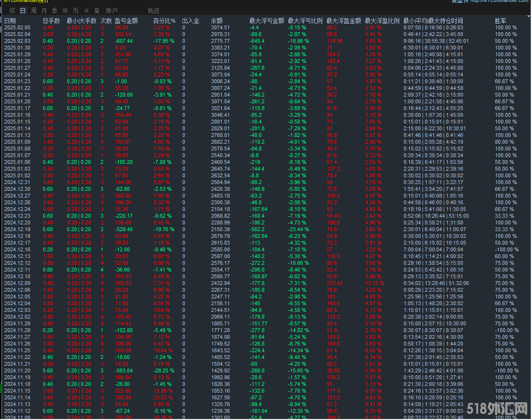The height and width of the screenshot is (420, 531).
Task: Open the 季 quarterly tab
Action: [x=54, y=10]
